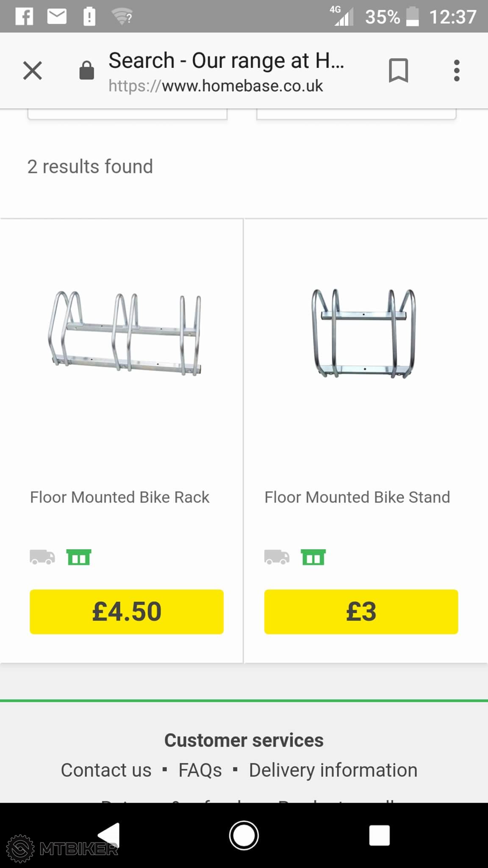Close the browser tab with X icon
This screenshot has height=868, width=488.
[x=33, y=70]
